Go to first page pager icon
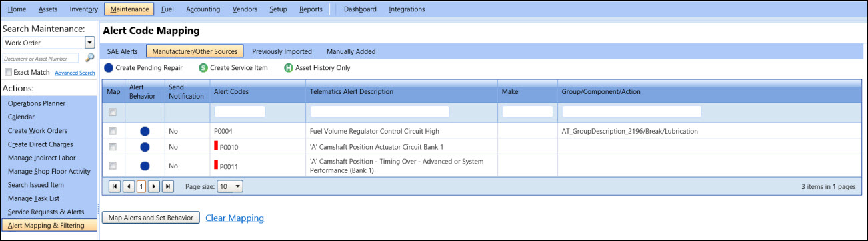Viewport: 868px width, 241px height. coord(115,186)
